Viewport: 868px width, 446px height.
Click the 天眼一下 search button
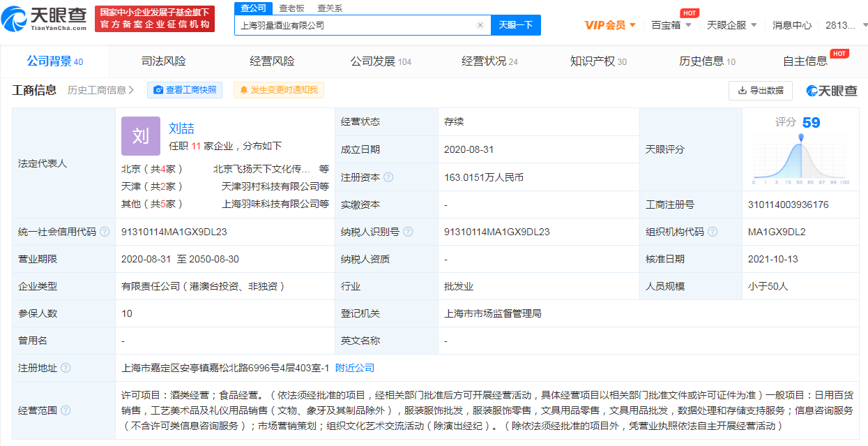(516, 25)
